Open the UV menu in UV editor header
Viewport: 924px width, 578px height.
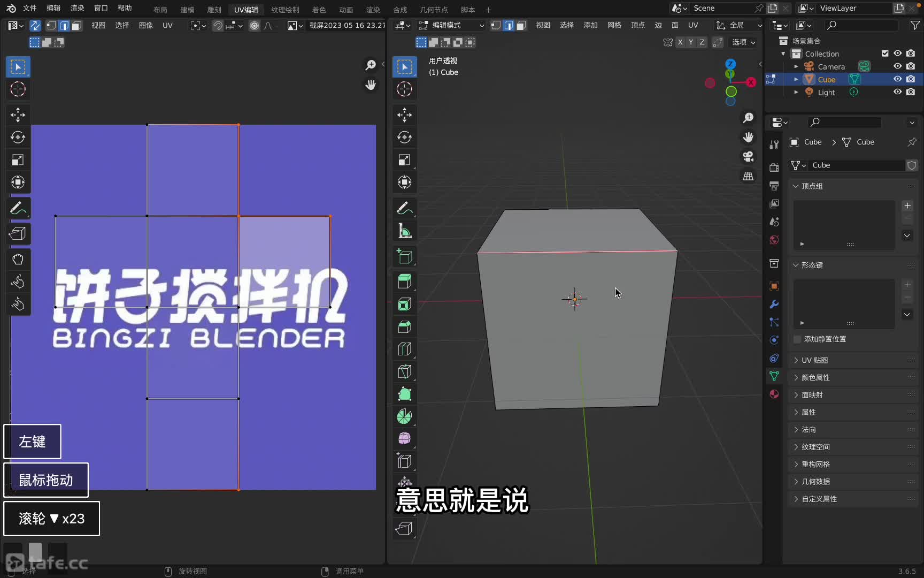(x=167, y=25)
